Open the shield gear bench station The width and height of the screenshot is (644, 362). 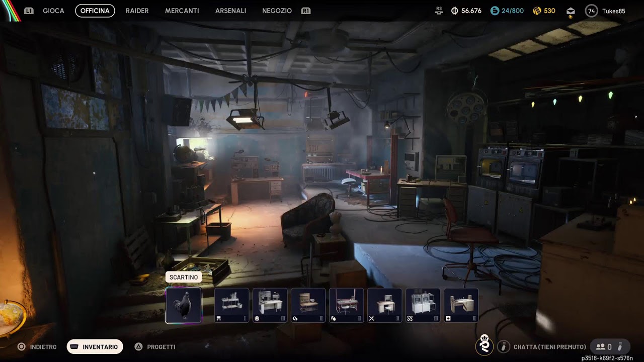click(270, 305)
